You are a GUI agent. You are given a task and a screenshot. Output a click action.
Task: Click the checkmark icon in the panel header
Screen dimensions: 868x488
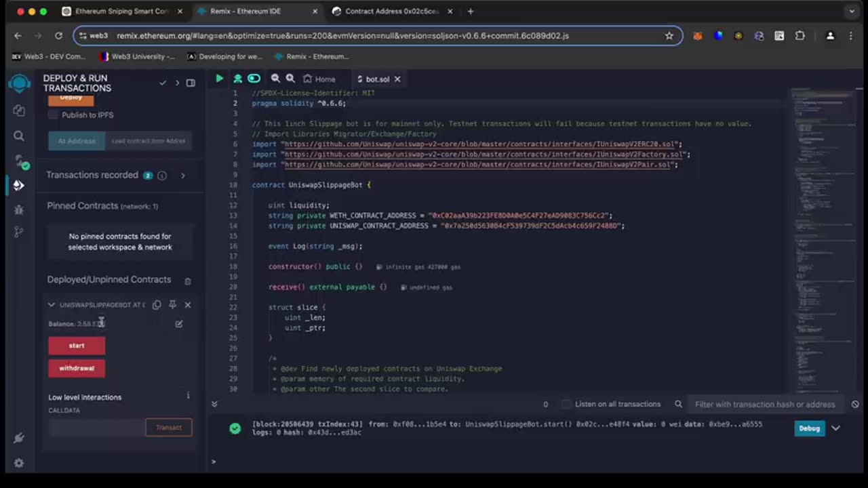coord(163,83)
